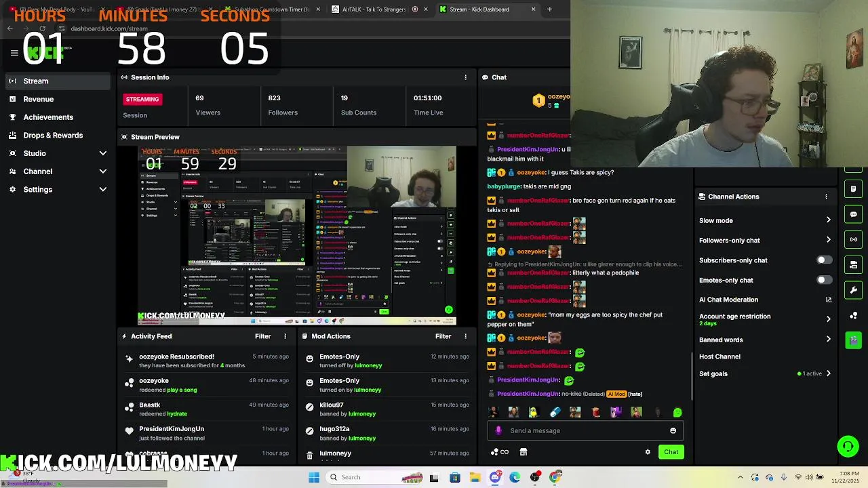Open the document icon in right rail

click(854, 189)
